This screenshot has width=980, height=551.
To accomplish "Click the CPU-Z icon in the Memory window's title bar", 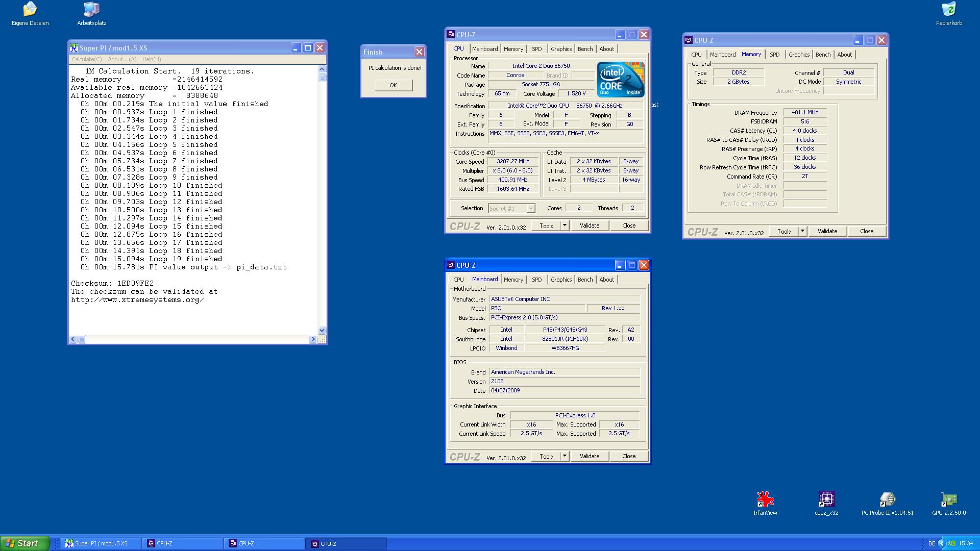I will [688, 40].
